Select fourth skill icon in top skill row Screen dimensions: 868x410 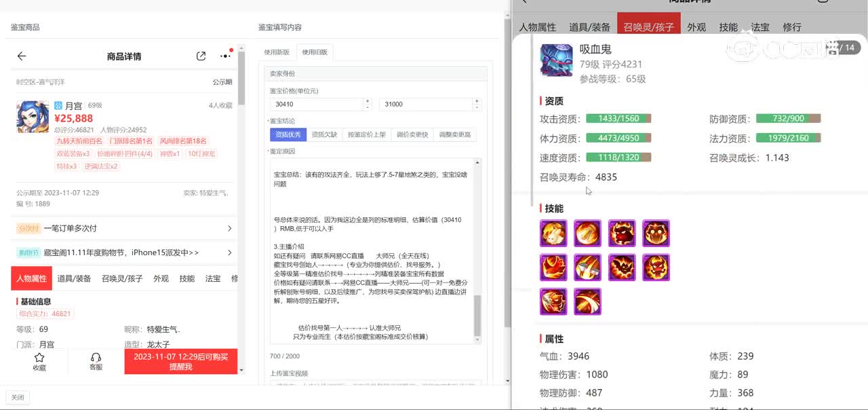[656, 234]
